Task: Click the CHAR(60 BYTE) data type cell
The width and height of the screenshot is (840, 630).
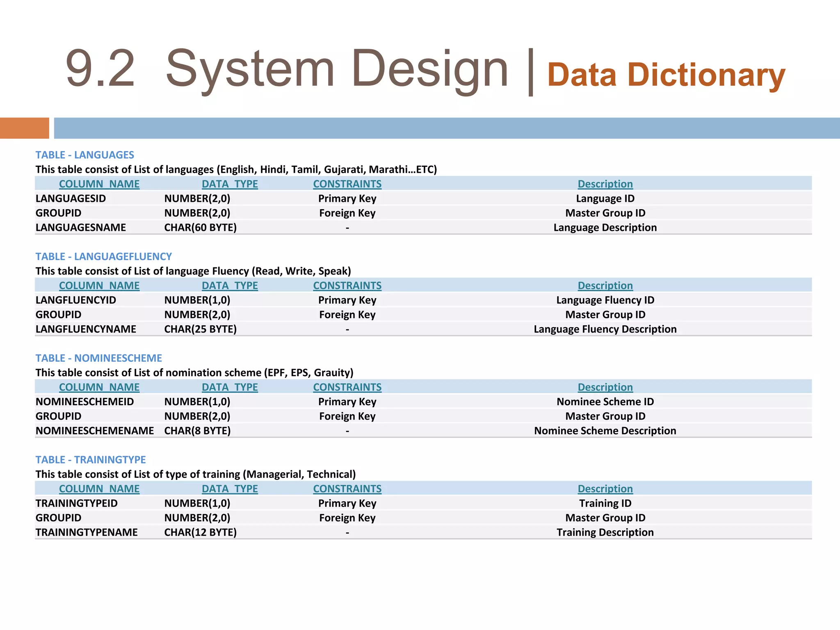Action: pos(200,228)
